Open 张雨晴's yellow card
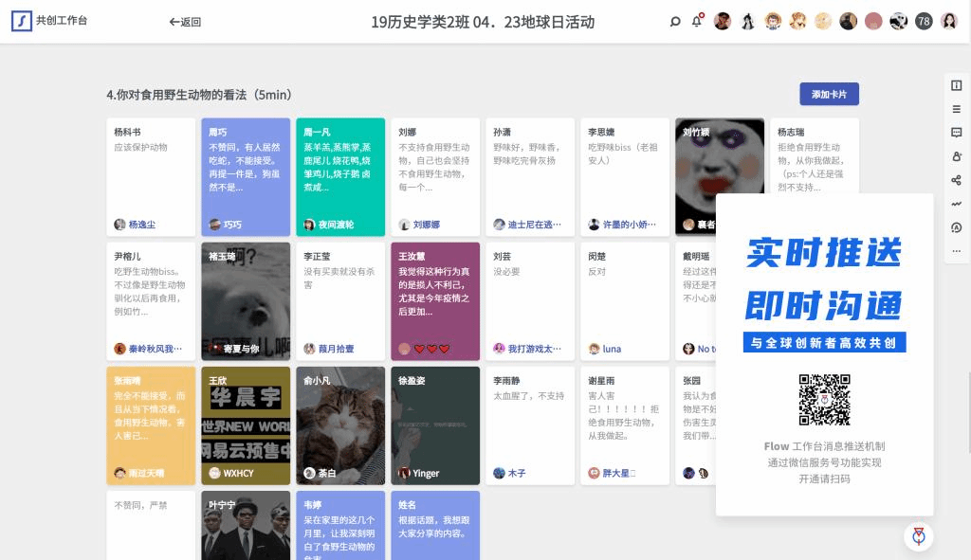Image resolution: width=971 pixels, height=560 pixels. (x=151, y=422)
